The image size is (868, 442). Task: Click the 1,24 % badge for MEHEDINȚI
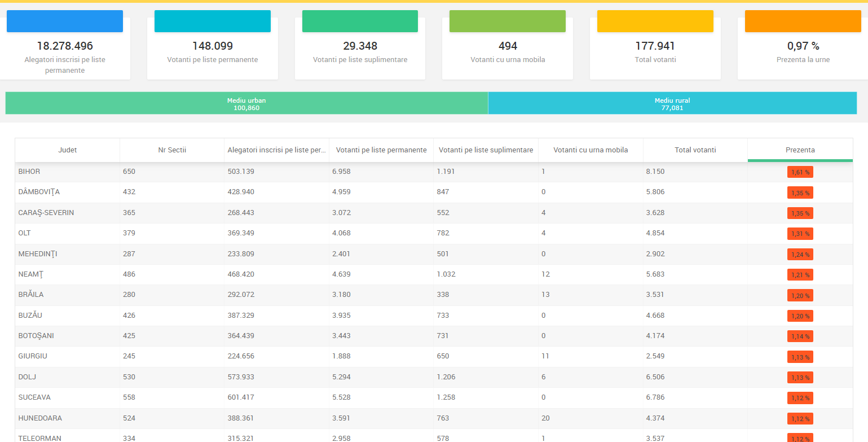coord(800,255)
